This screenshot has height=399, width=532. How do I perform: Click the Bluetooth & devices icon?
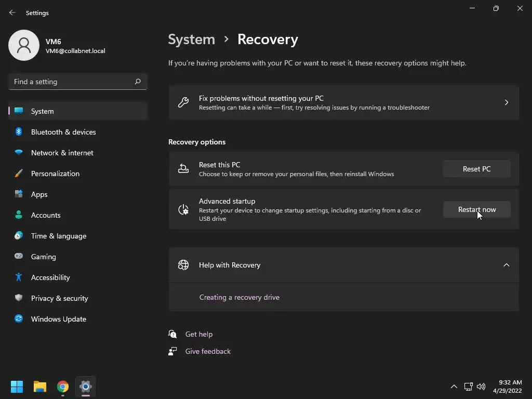(x=19, y=132)
